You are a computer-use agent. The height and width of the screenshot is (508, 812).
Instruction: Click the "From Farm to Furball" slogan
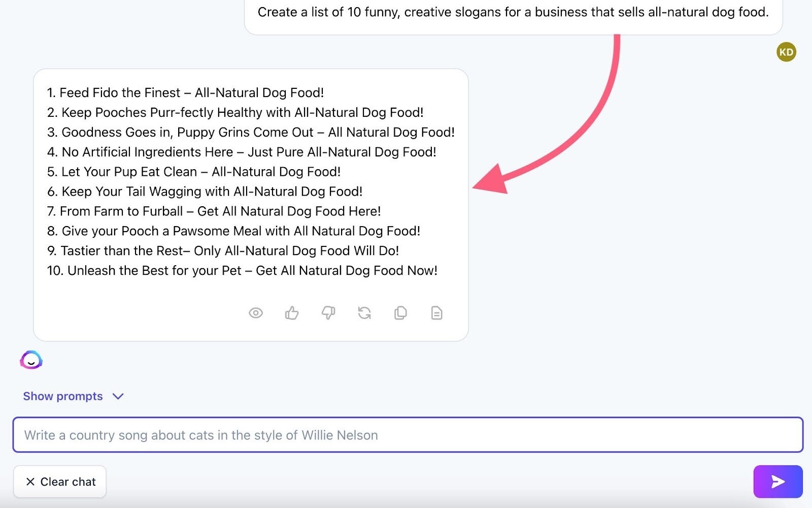pyautogui.click(x=214, y=211)
